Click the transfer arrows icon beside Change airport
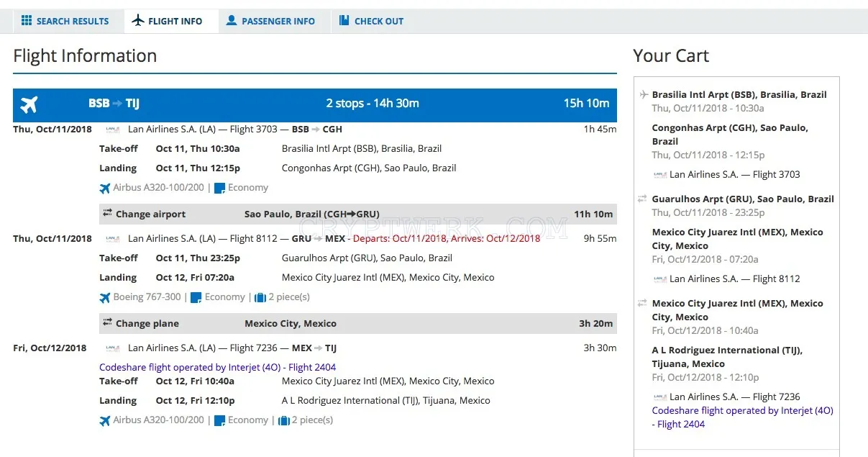This screenshot has width=868, height=457. tap(107, 213)
